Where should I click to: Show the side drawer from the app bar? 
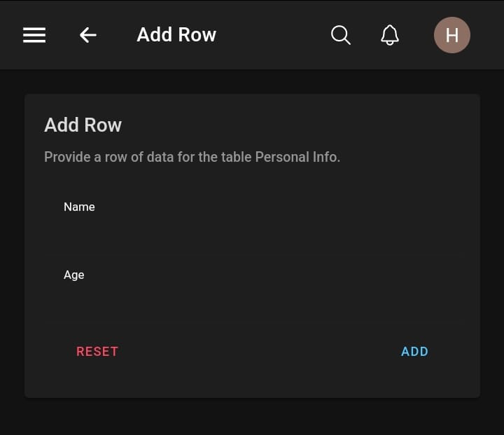click(x=34, y=35)
